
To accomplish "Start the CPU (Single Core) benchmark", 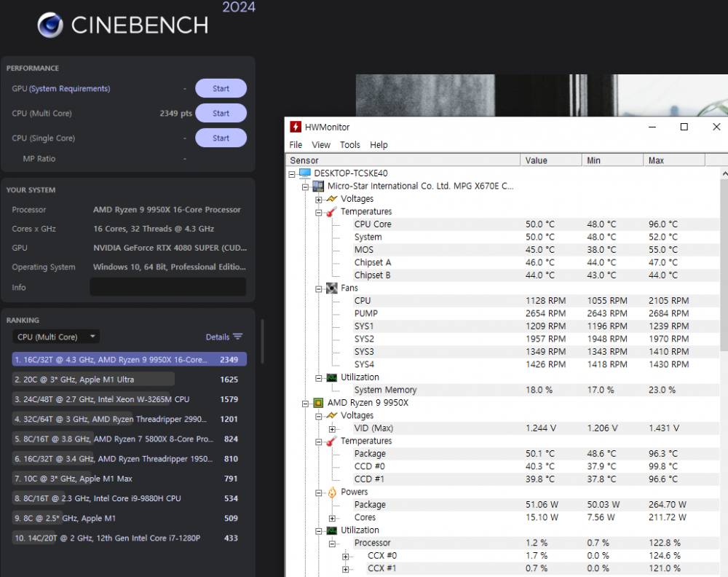I will tap(221, 138).
